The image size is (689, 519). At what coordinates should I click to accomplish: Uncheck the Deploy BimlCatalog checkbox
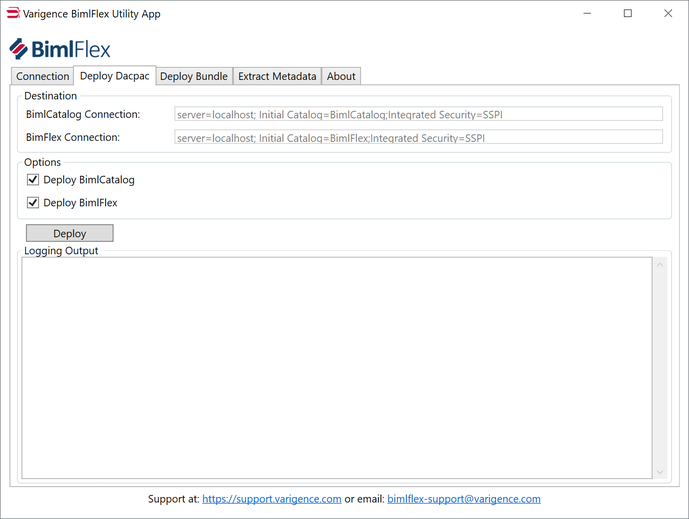click(x=33, y=179)
